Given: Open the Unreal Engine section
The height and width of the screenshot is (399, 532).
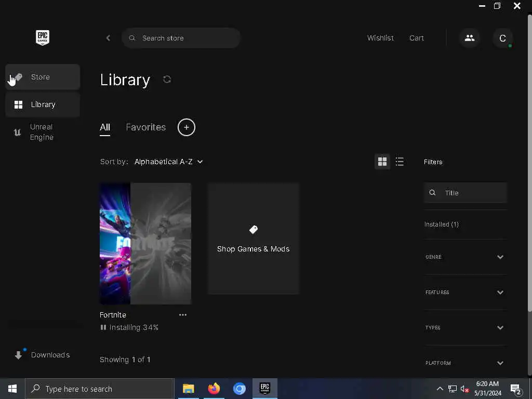Looking at the screenshot, I should (x=43, y=132).
